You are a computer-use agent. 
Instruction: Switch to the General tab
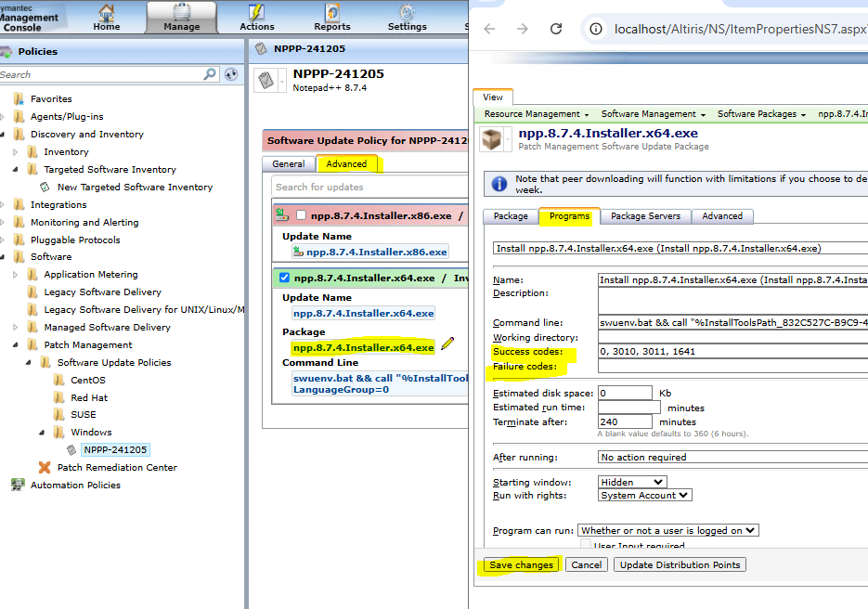(x=288, y=164)
